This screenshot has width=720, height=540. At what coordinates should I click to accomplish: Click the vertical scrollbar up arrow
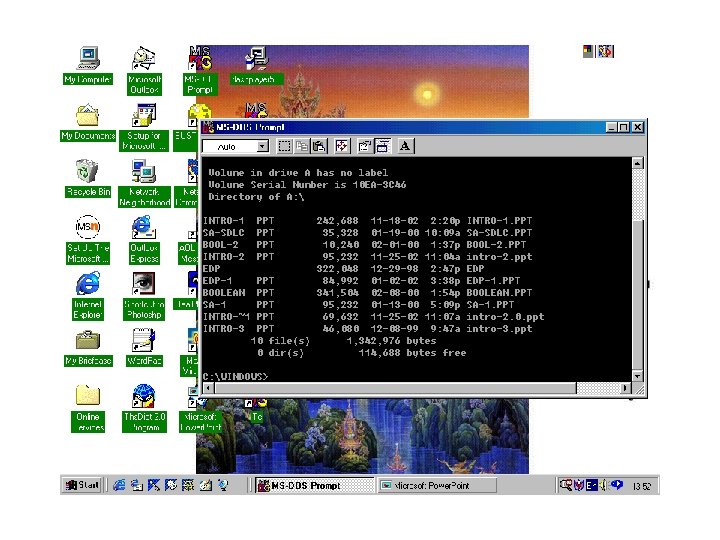pyautogui.click(x=638, y=163)
